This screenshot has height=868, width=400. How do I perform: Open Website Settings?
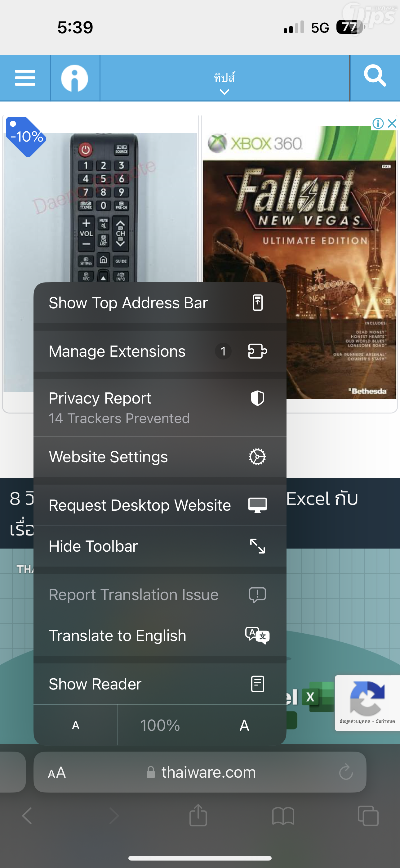(160, 457)
